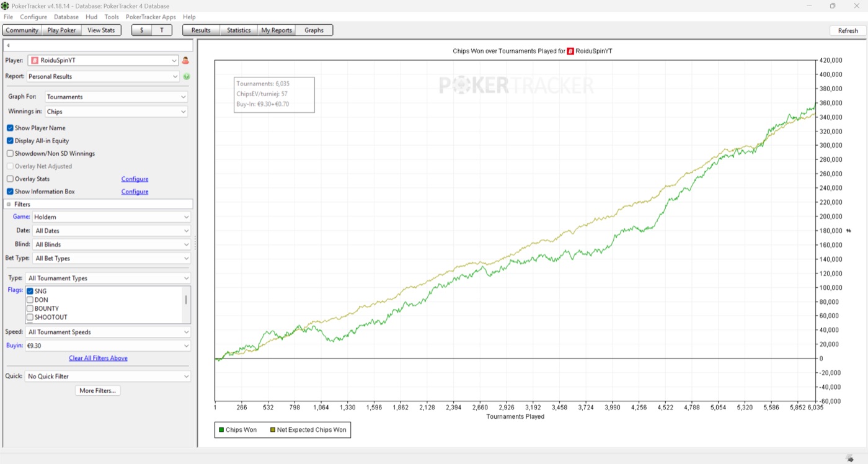The image size is (868, 464).
Task: Select the Graphs tab
Action: [314, 30]
